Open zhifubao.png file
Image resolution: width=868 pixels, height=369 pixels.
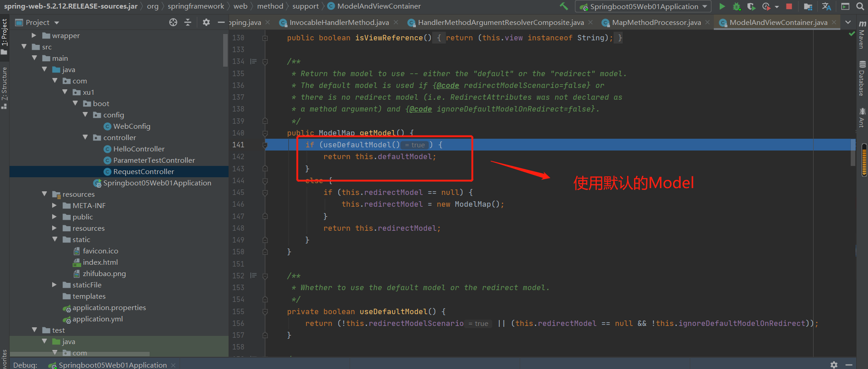tap(104, 274)
